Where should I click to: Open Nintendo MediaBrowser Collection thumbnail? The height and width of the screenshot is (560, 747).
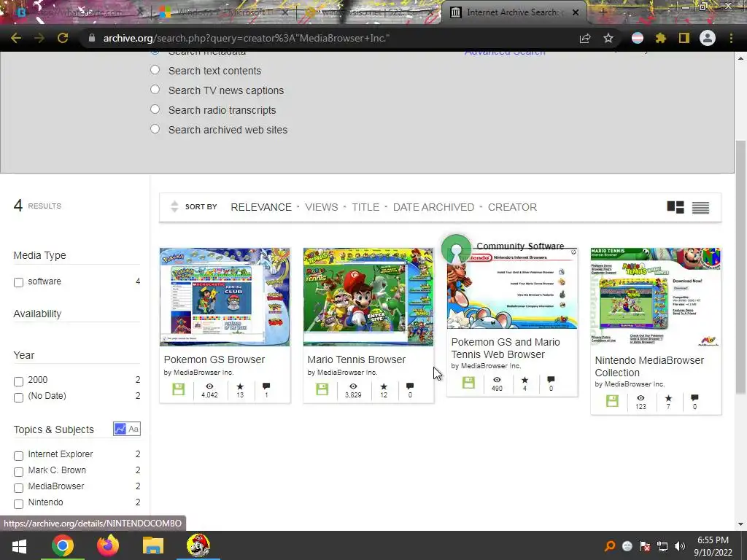656,297
